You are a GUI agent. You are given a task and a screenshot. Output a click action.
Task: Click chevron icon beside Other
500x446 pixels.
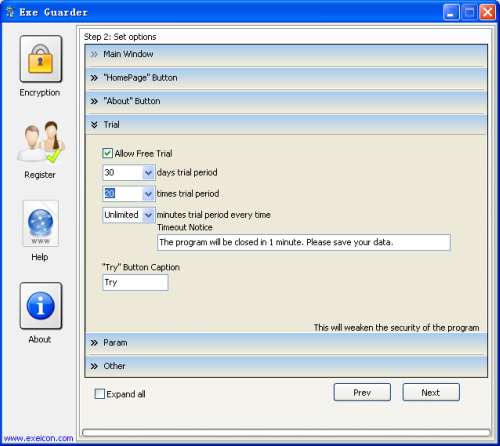94,366
